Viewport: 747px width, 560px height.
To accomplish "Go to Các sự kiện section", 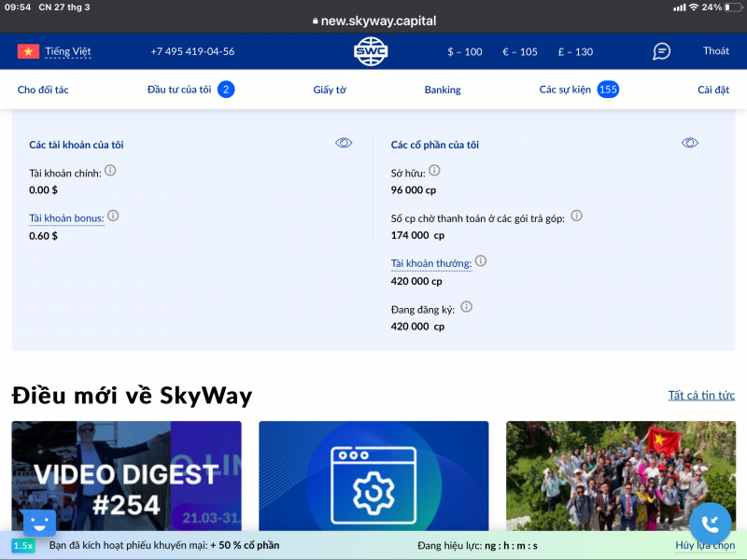I will coord(566,90).
